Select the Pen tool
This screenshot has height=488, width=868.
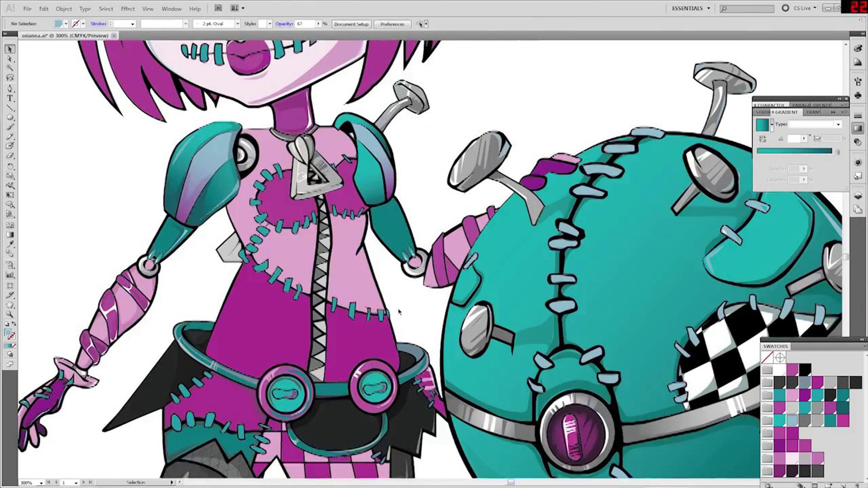tap(10, 88)
